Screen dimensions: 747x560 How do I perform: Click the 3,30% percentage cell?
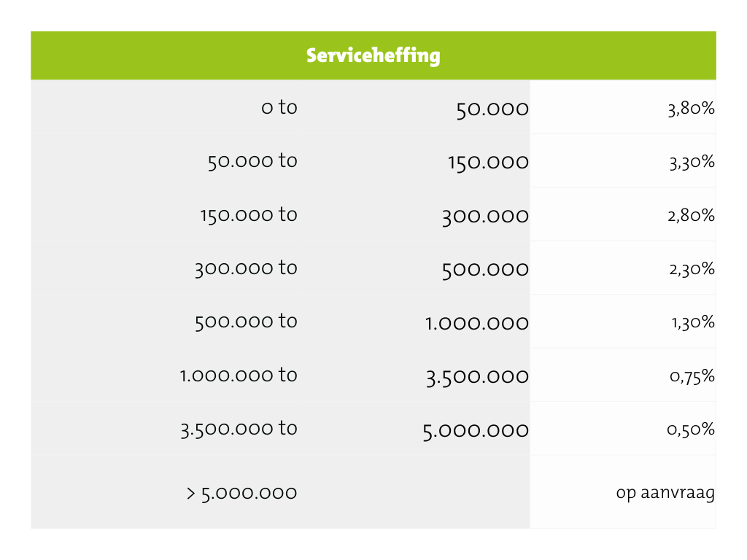[692, 163]
